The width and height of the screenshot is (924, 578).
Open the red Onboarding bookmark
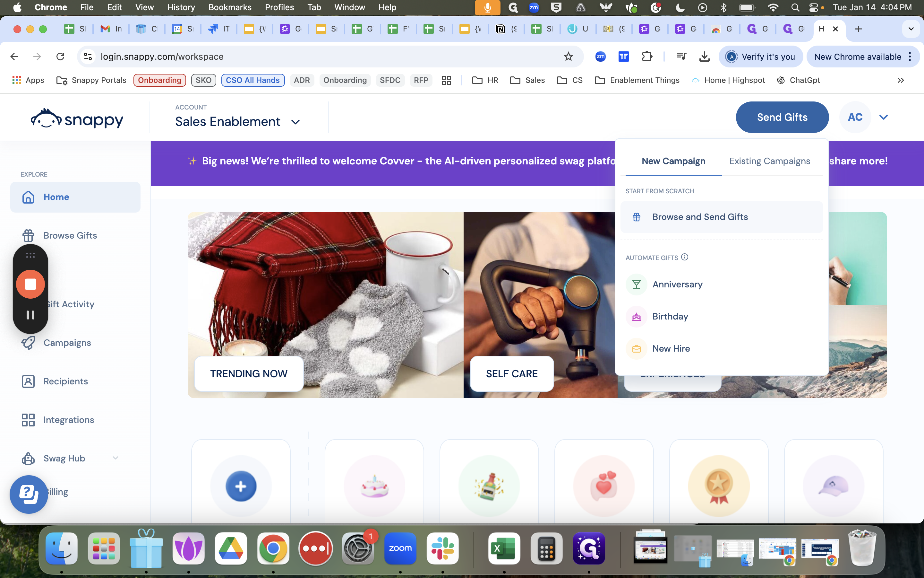tap(159, 80)
